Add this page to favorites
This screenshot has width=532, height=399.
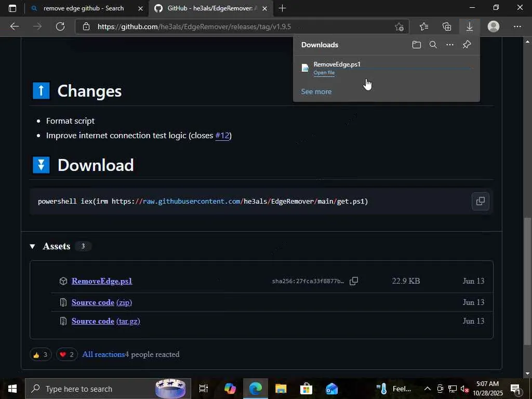coord(400,27)
